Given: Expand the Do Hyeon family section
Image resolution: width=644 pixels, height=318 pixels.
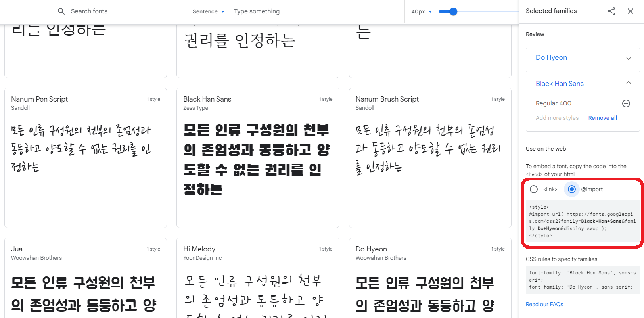Looking at the screenshot, I should click(x=629, y=58).
